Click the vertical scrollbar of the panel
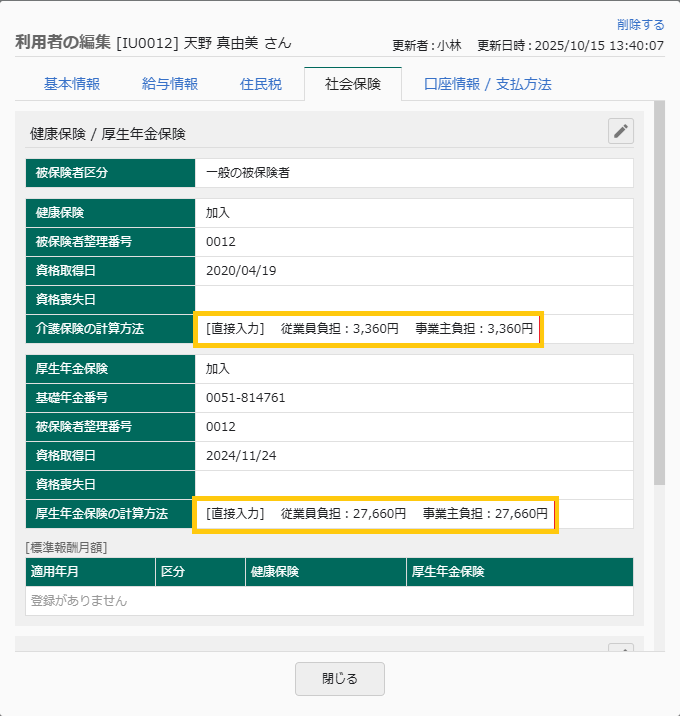 click(659, 300)
